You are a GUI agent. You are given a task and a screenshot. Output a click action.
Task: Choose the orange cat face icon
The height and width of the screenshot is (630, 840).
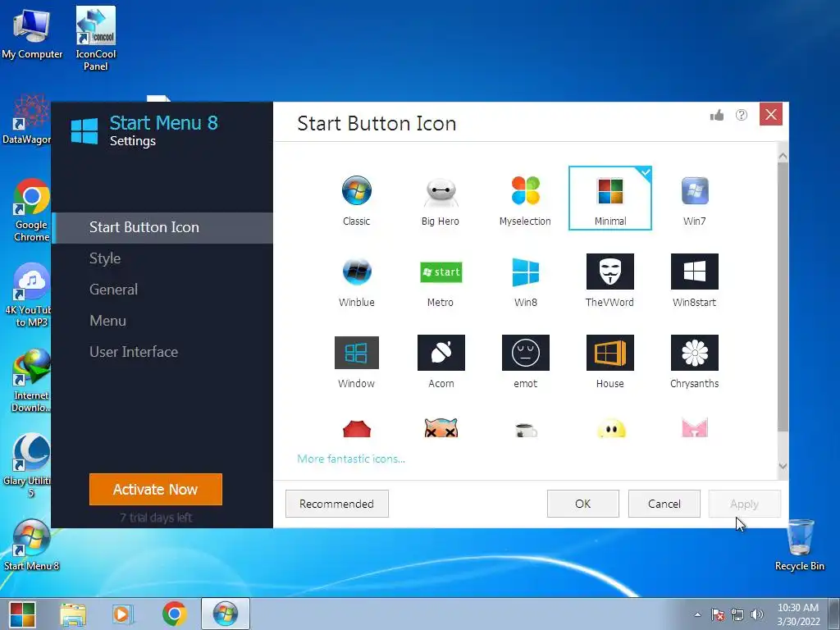click(x=441, y=428)
